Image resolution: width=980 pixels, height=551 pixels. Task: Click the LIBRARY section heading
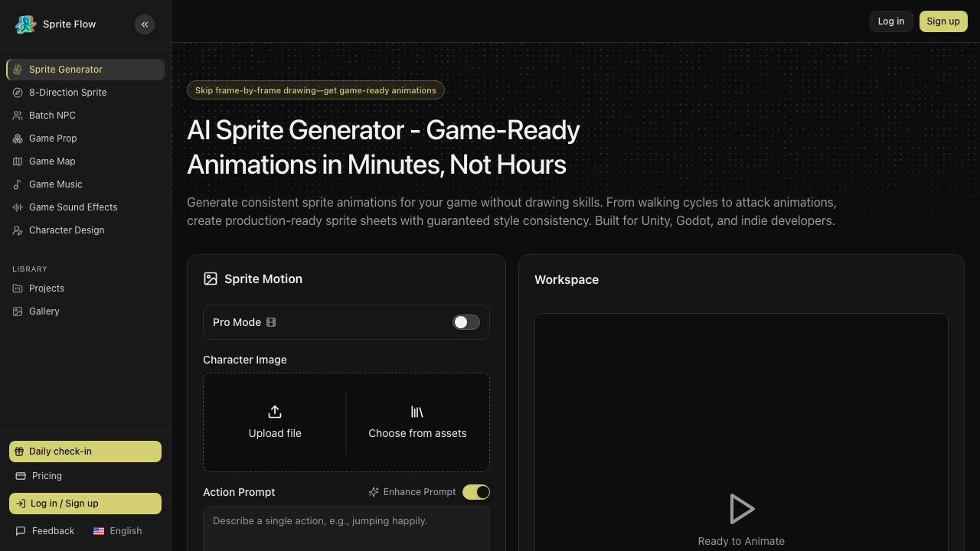[30, 269]
